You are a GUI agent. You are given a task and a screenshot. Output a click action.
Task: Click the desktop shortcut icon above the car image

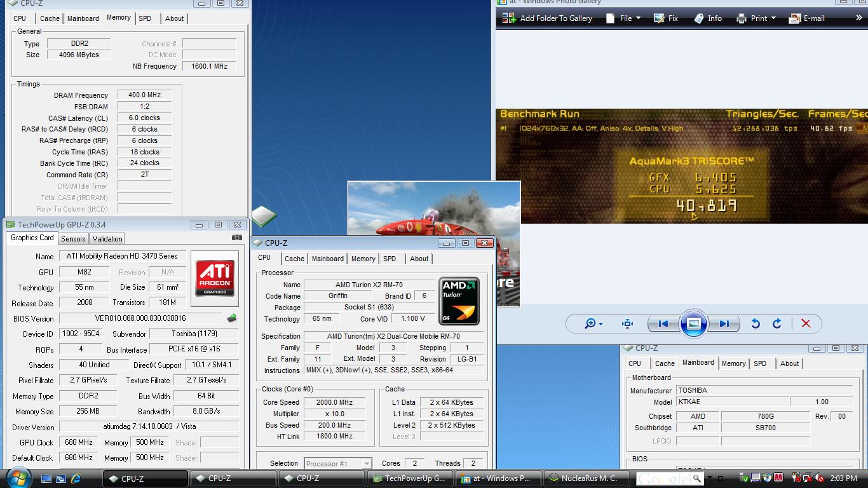coord(264,217)
